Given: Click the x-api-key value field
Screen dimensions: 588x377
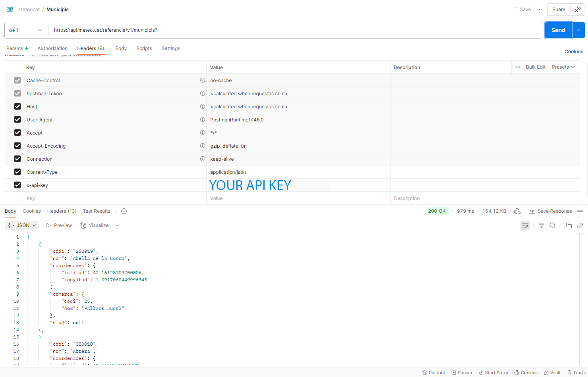Looking at the screenshot, I should 298,185.
